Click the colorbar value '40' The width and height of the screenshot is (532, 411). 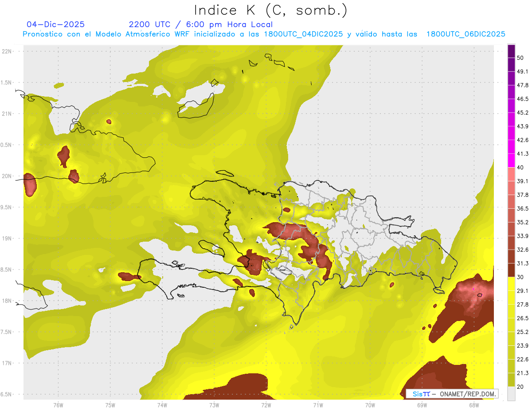click(520, 168)
